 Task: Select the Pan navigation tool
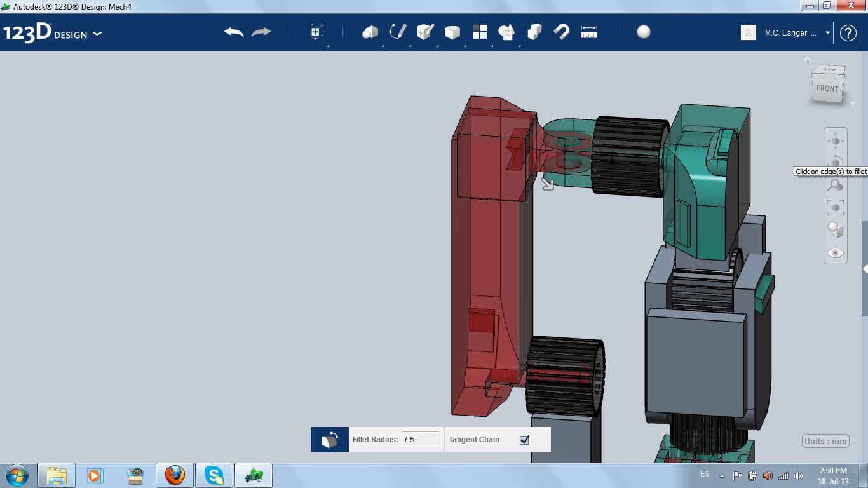tap(836, 140)
